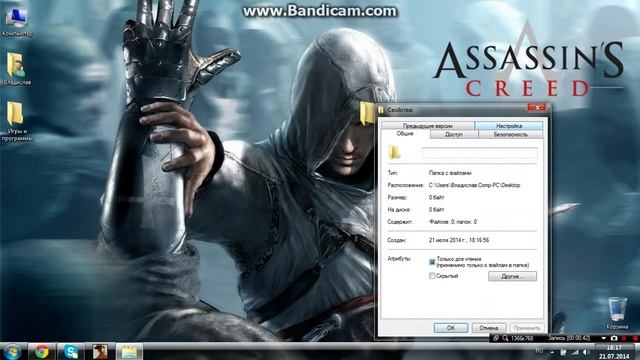This screenshot has width=640, height=360.
Task: Click the network signal tray icon
Action: (575, 352)
